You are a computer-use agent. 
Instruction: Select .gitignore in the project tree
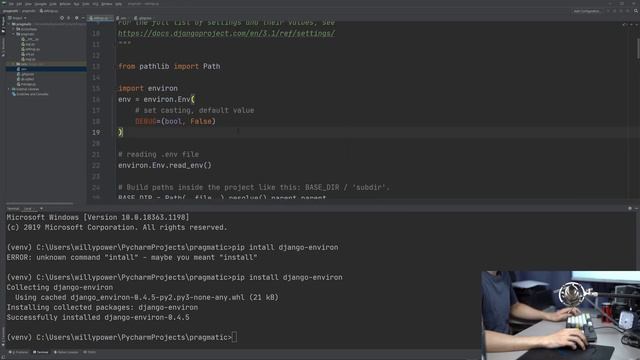(26, 74)
